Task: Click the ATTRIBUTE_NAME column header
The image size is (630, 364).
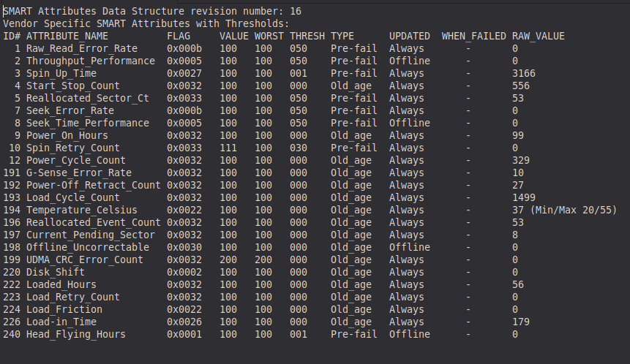Action: [x=67, y=36]
